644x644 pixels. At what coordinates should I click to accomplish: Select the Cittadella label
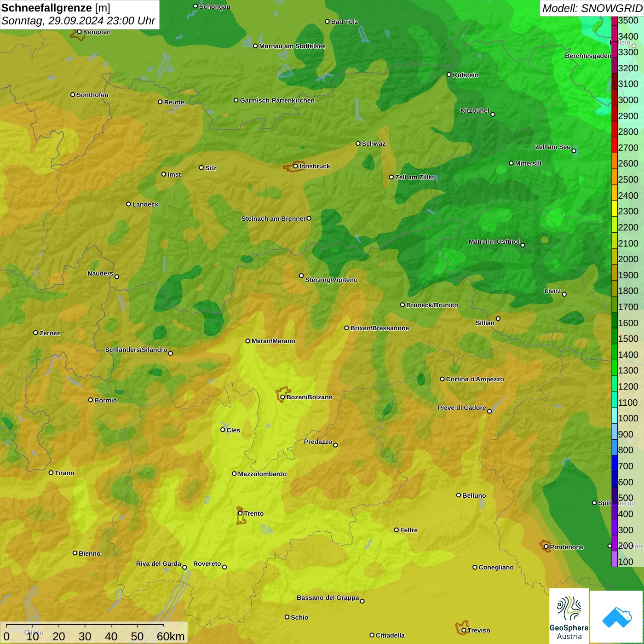click(390, 635)
